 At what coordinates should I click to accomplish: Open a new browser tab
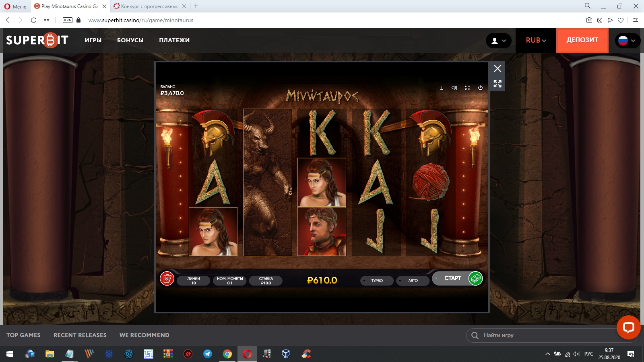pyautogui.click(x=196, y=6)
